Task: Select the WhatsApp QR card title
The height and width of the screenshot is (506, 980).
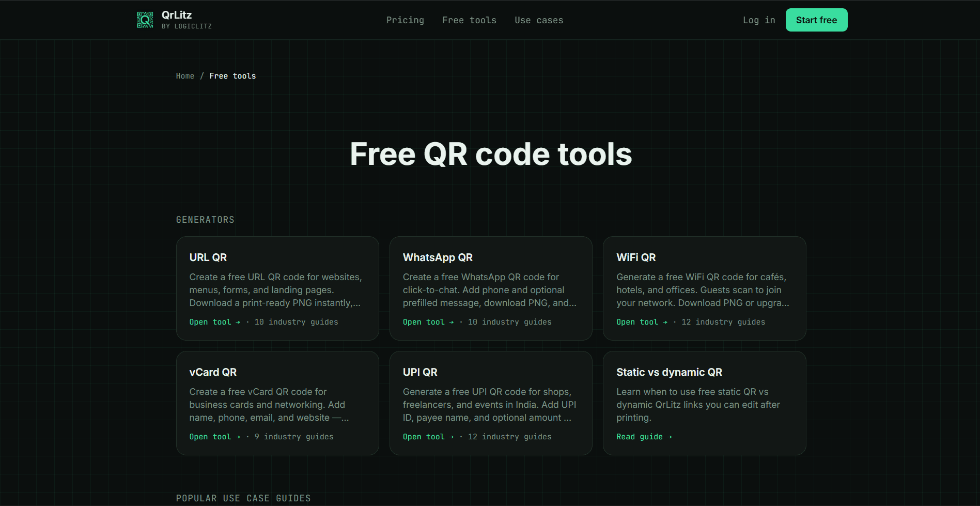Action: (438, 257)
